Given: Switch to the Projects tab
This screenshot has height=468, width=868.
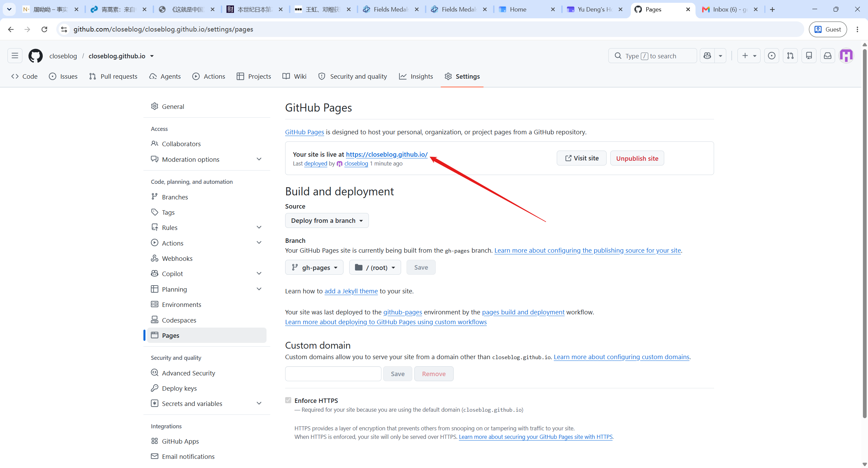Looking at the screenshot, I should click(254, 76).
